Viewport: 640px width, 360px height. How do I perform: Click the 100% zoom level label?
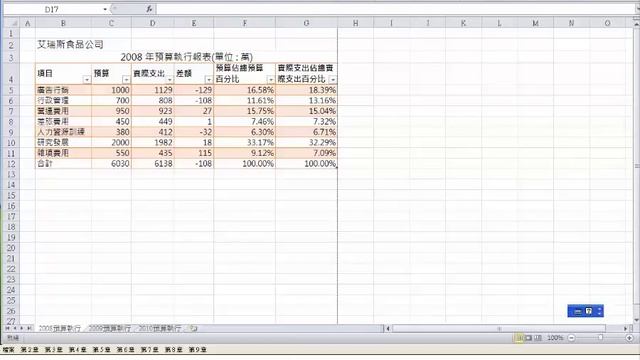click(555, 338)
